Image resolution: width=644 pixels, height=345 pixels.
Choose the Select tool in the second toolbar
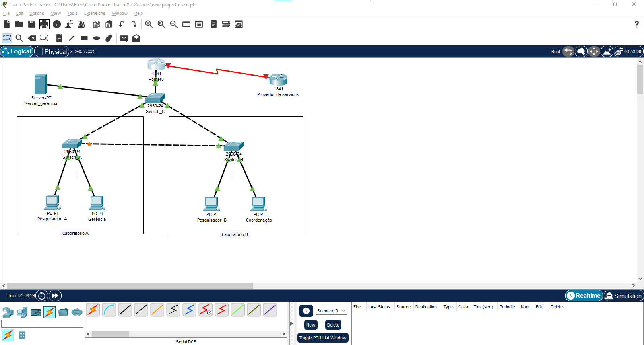click(x=7, y=38)
